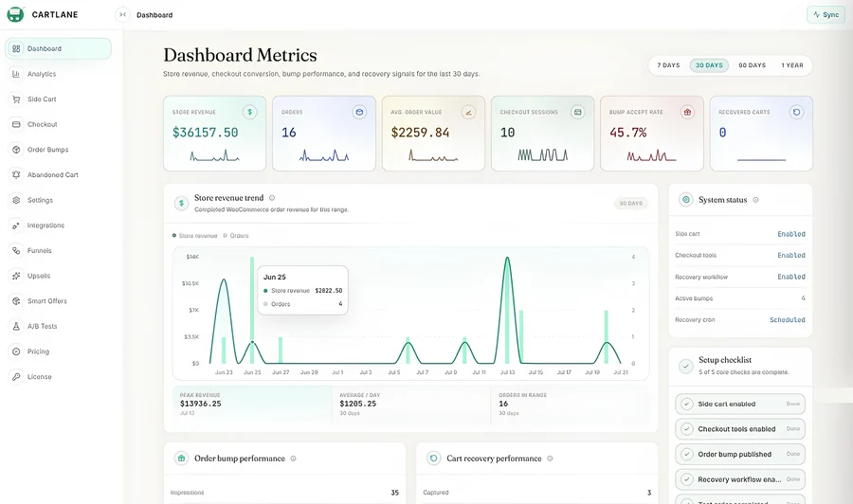This screenshot has width=853, height=504.
Task: Click the Jun 25 data point on chart
Action: [252, 342]
